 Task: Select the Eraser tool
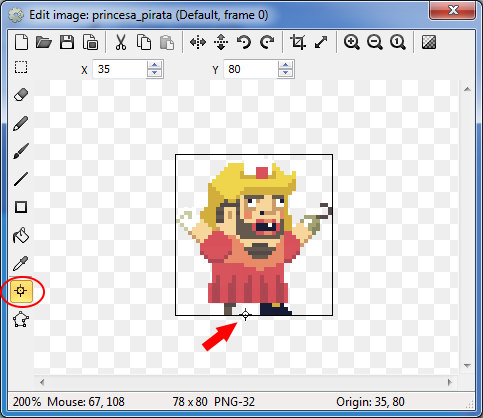click(x=21, y=95)
